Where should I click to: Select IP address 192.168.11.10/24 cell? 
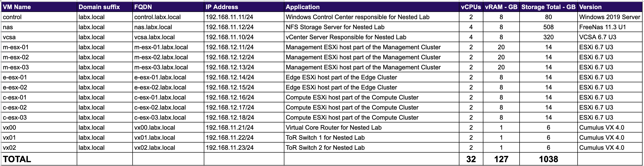click(x=229, y=37)
